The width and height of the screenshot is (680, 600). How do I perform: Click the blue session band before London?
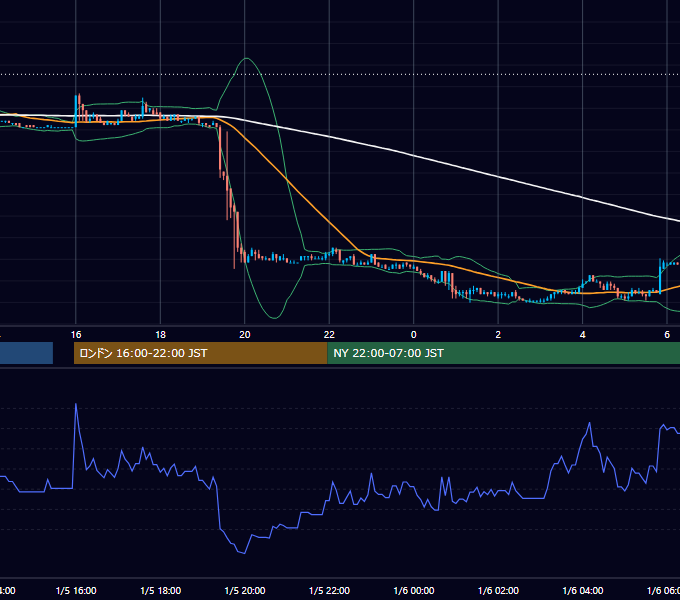pos(26,353)
